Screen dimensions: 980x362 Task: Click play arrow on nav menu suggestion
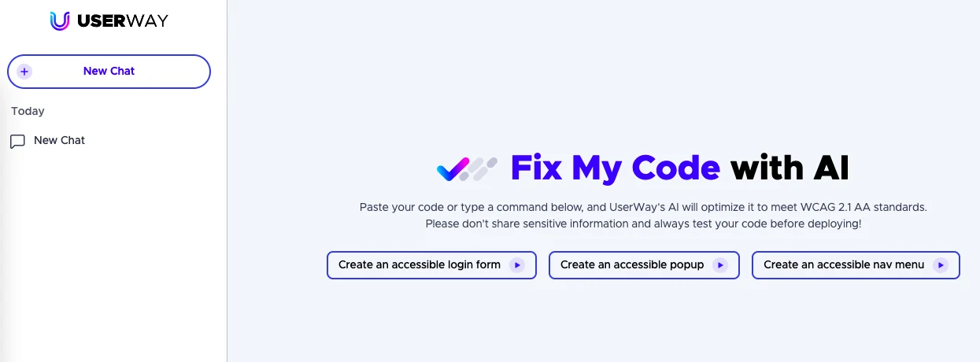point(940,265)
